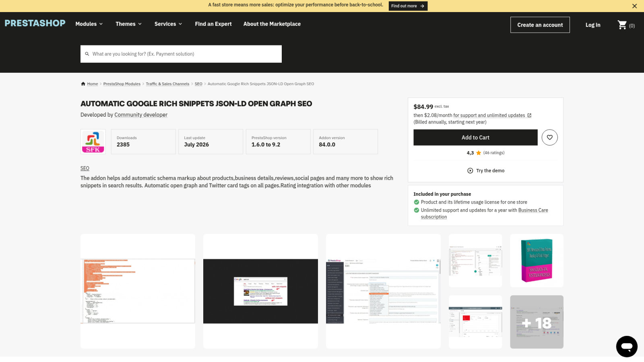Open Find an Expert page
The image size is (644, 362).
(x=213, y=24)
